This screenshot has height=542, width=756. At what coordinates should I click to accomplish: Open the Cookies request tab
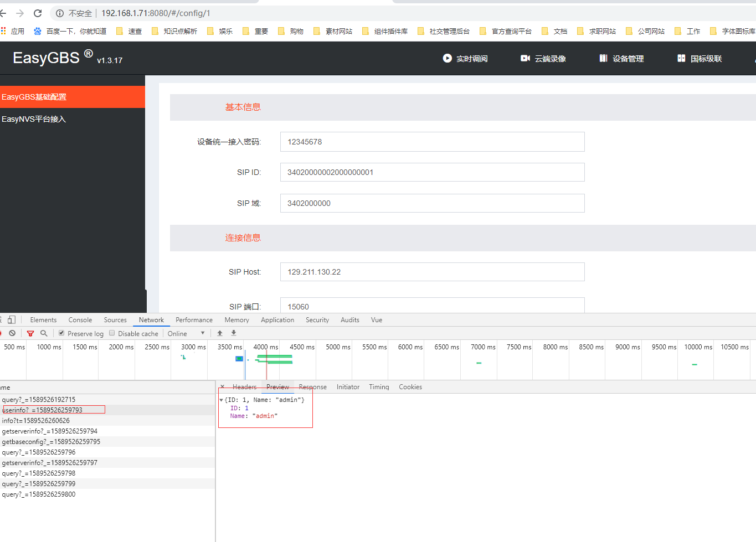point(410,387)
